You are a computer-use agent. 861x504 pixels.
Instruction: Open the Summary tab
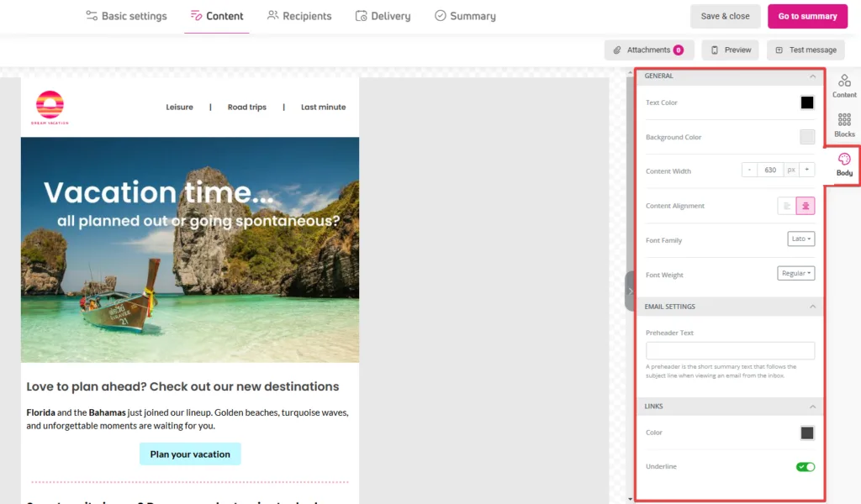[x=465, y=16]
